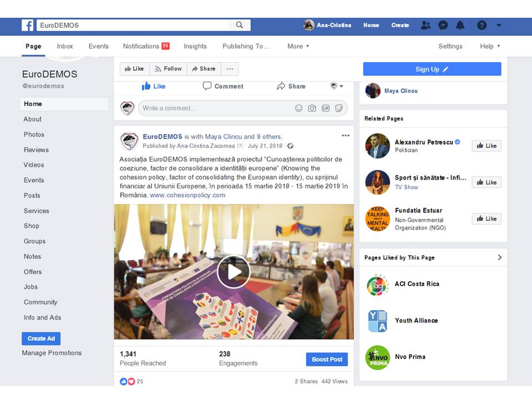Click the Boost Post button

pos(327,359)
